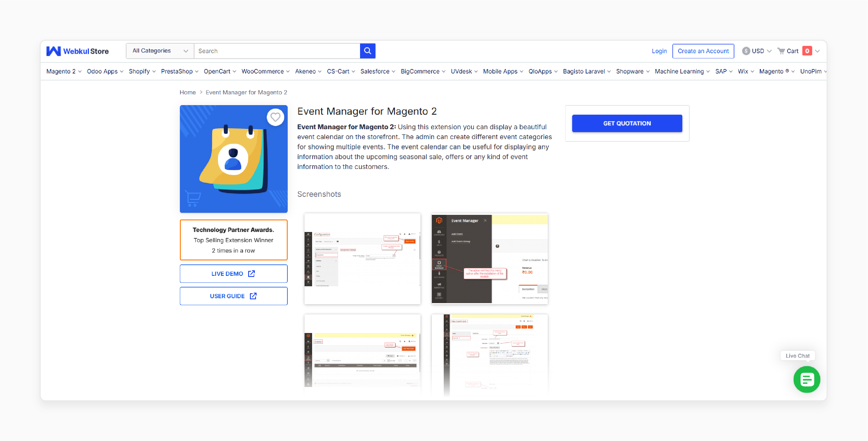Expand the Magento ® menu
The height and width of the screenshot is (441, 868).
tap(777, 71)
